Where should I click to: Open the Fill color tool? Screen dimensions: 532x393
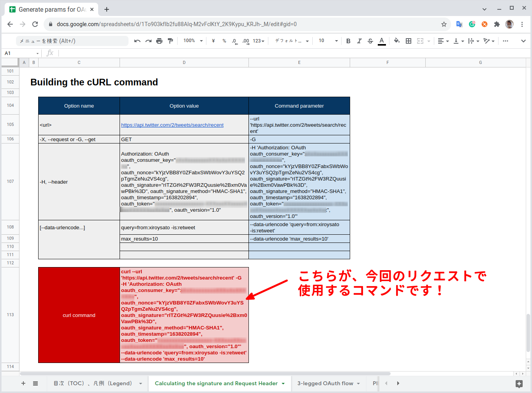[x=397, y=41]
